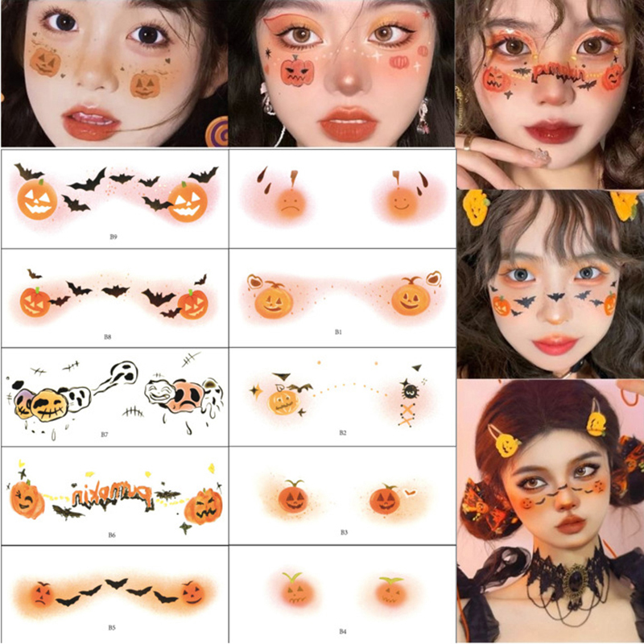Choose the B7 ghost and skull sticker design
This screenshot has width=644, height=644.
[x=114, y=397]
